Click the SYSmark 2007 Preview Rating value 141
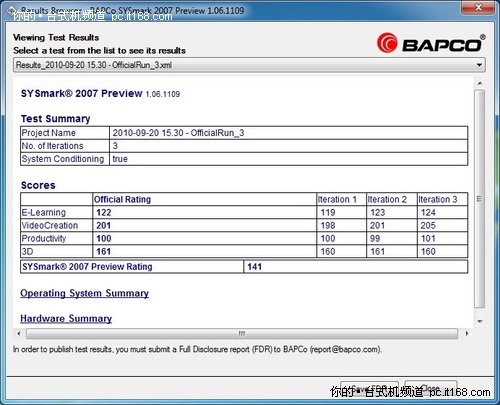The width and height of the screenshot is (500, 405). click(x=254, y=267)
